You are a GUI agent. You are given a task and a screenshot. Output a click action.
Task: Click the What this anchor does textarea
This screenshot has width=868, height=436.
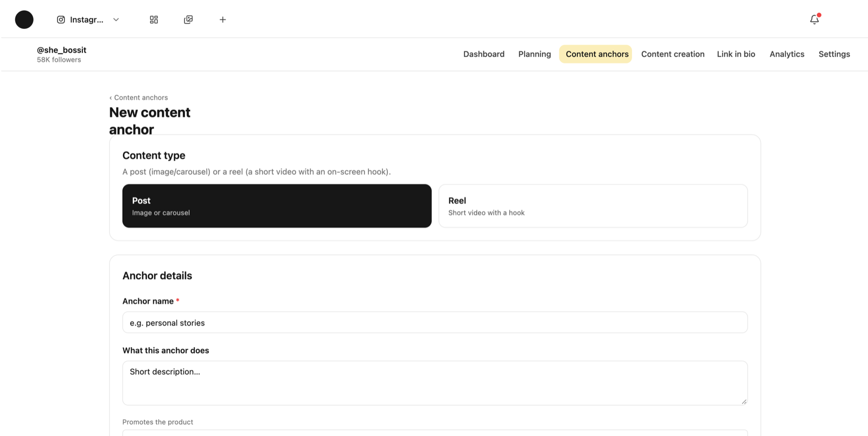click(x=435, y=383)
